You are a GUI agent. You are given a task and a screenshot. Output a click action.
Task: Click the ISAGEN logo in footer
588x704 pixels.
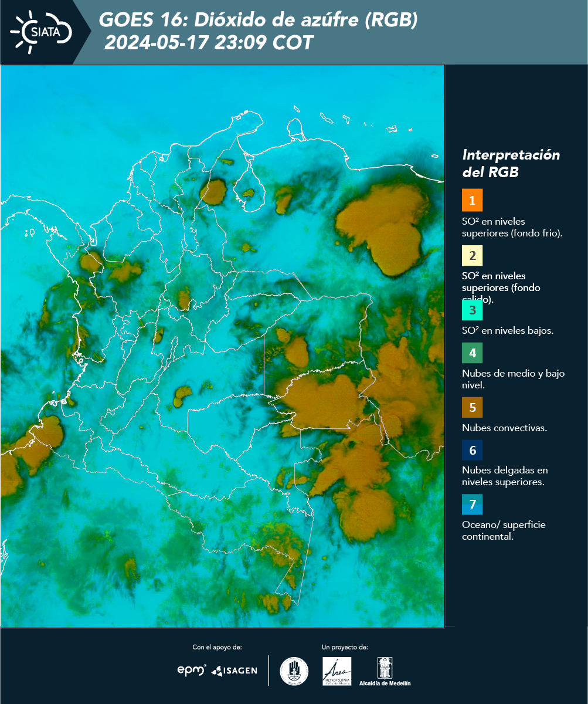(234, 671)
